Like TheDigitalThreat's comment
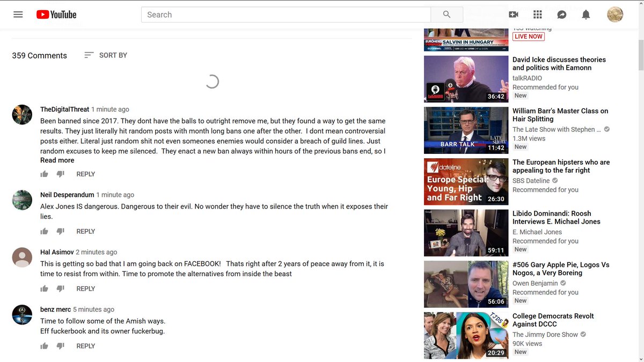 (x=45, y=174)
